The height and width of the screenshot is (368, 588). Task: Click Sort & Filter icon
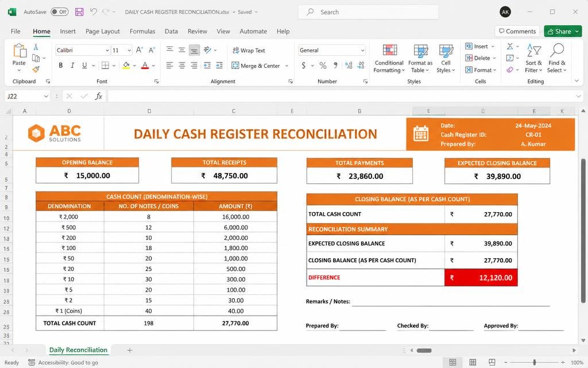[533, 51]
